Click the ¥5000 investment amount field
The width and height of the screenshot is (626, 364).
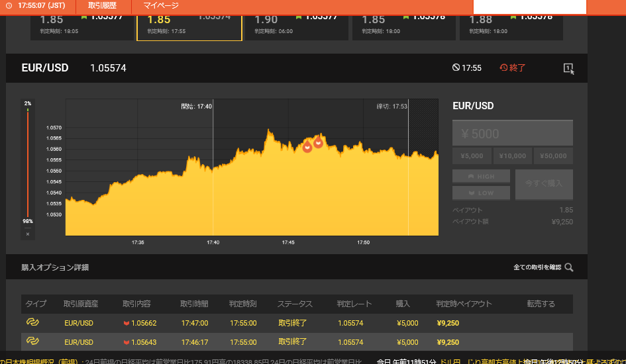pyautogui.click(x=512, y=134)
